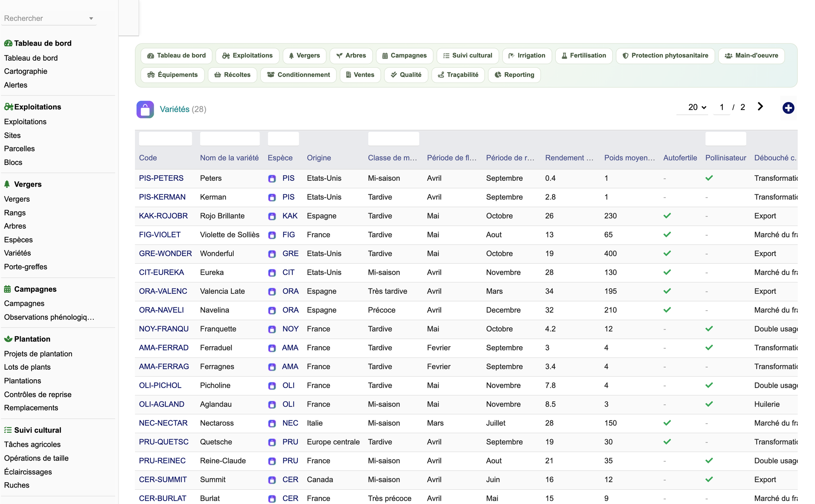Image resolution: width=815 pixels, height=504 pixels.
Task: Toggle Autofertile check for FIG-VIOLET
Action: tap(667, 234)
